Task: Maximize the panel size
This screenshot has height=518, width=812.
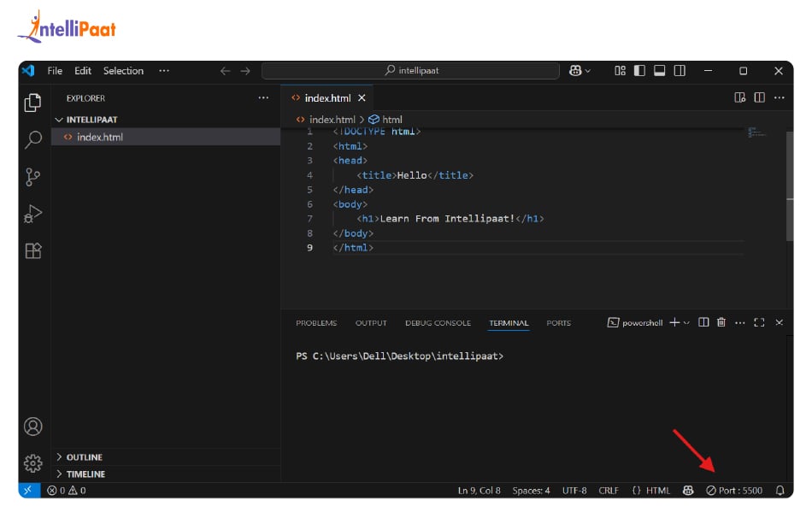Action: point(759,322)
